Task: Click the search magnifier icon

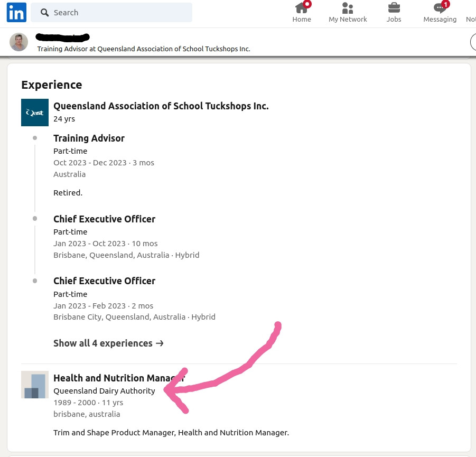Action: (x=44, y=13)
